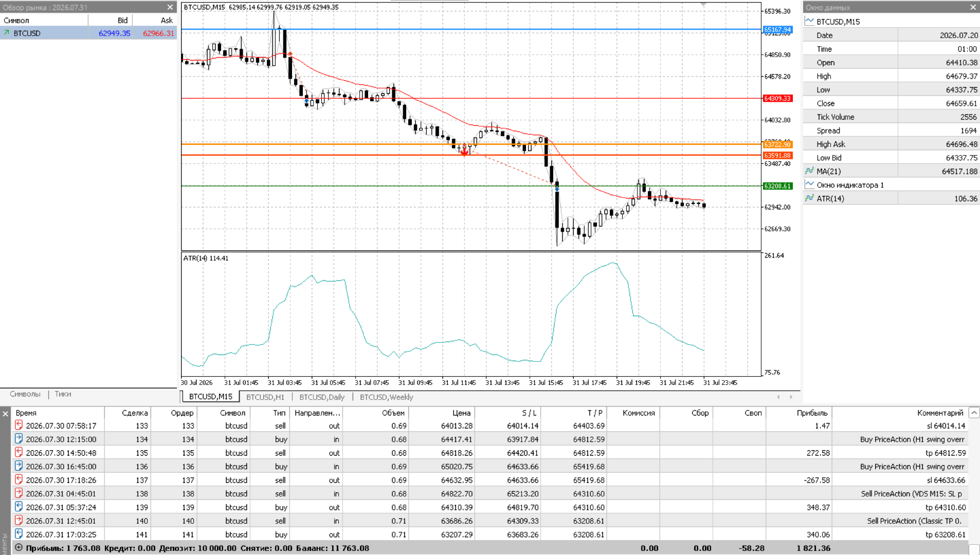Click the orange 63722.90 price level label
The width and height of the screenshot is (980, 555).
(x=777, y=144)
